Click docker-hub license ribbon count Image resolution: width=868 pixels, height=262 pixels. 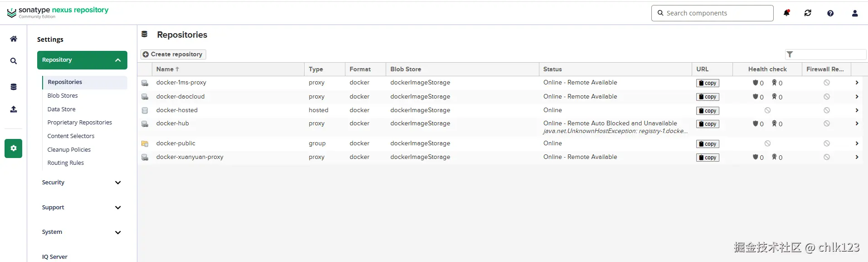point(777,124)
